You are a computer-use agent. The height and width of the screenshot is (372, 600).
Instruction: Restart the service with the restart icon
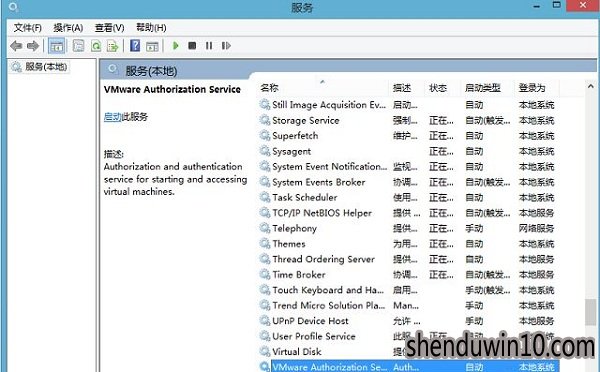click(226, 46)
